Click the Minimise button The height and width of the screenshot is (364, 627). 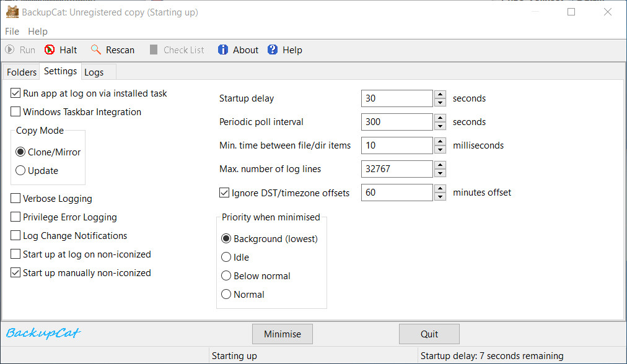pos(283,334)
